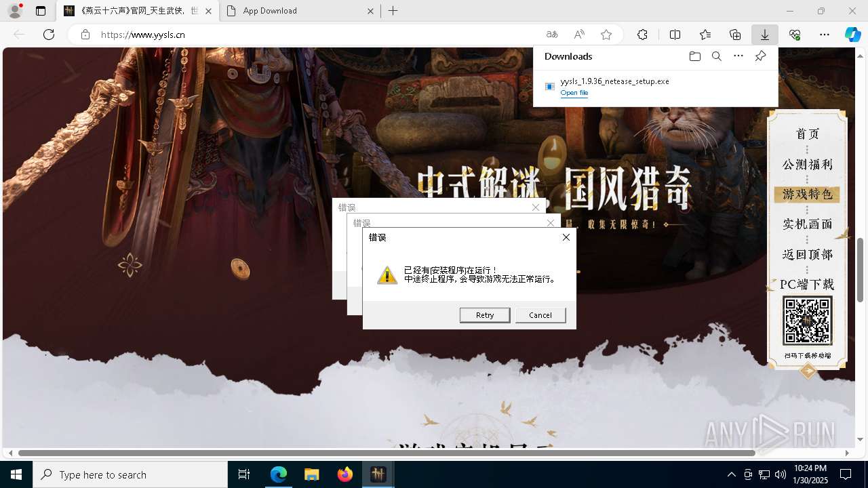Toggle the Downloads toolbar button
868x488 pixels.
(x=764, y=35)
